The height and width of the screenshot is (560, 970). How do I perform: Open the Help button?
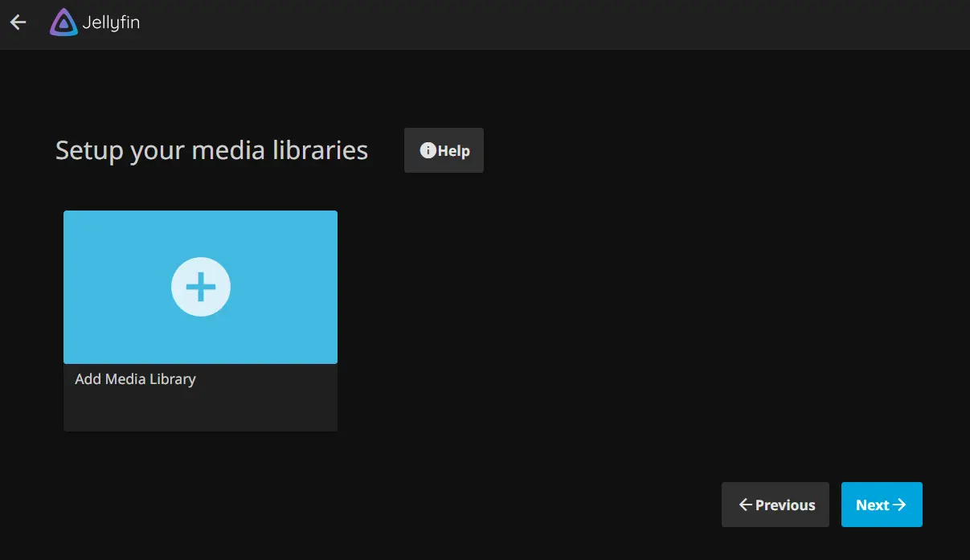click(444, 150)
